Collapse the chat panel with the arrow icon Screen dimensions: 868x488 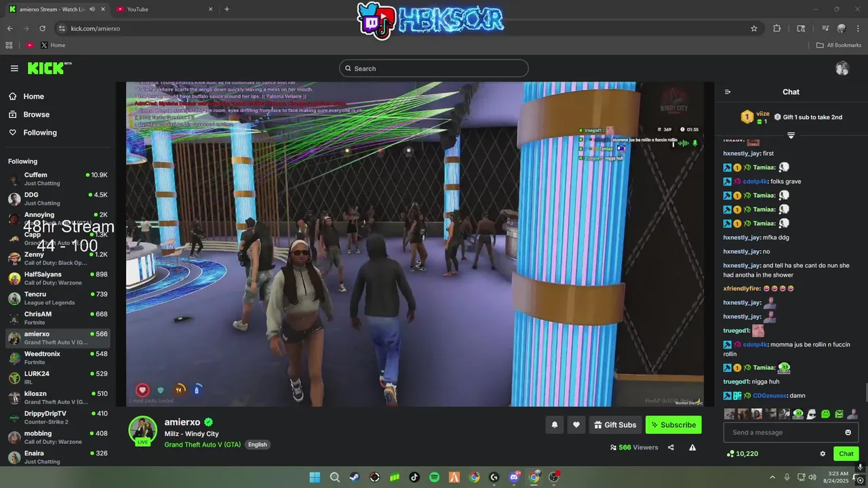coord(728,92)
